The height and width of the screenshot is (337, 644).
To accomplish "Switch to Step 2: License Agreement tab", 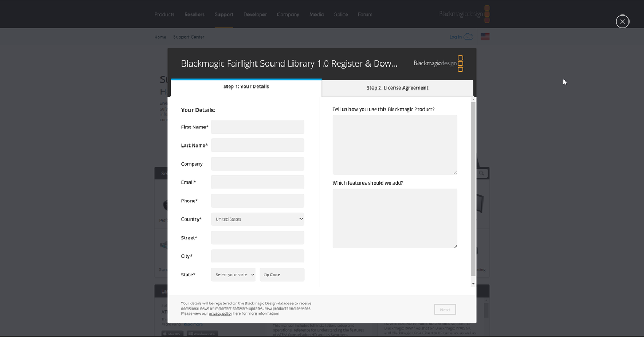I will [x=398, y=88].
